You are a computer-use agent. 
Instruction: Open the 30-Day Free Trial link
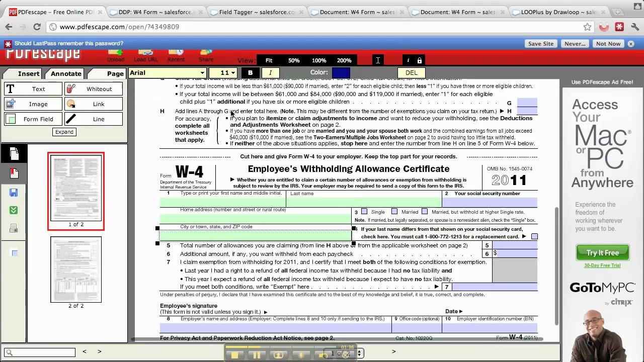point(602,265)
